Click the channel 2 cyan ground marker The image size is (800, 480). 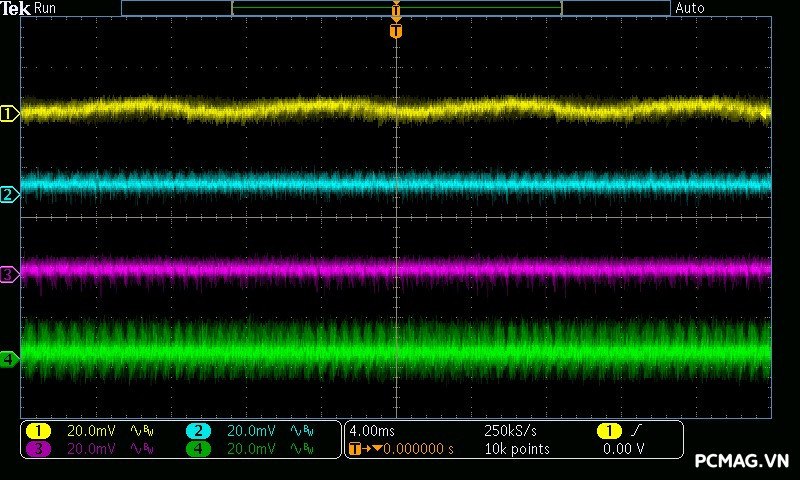pyautogui.click(x=9, y=194)
